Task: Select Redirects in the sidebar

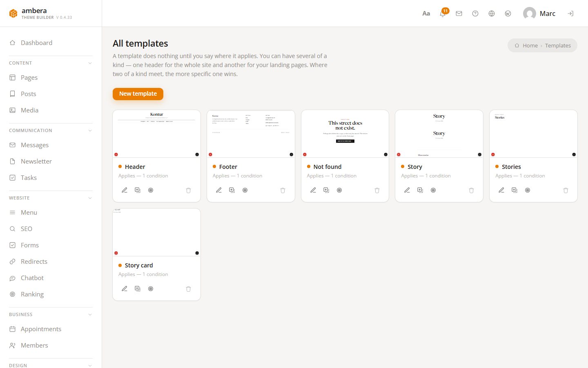Action: (x=51, y=261)
